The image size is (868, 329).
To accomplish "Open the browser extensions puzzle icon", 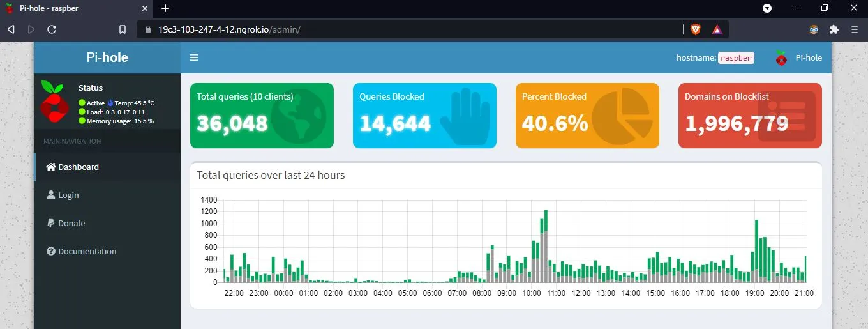I will coord(834,29).
